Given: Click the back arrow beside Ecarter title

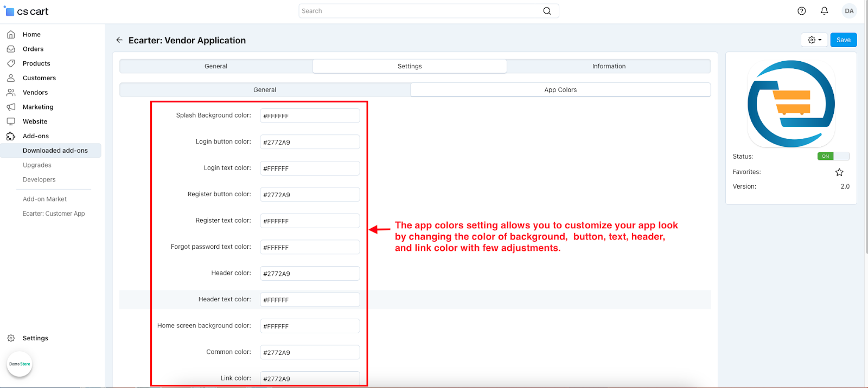Looking at the screenshot, I should coord(119,40).
